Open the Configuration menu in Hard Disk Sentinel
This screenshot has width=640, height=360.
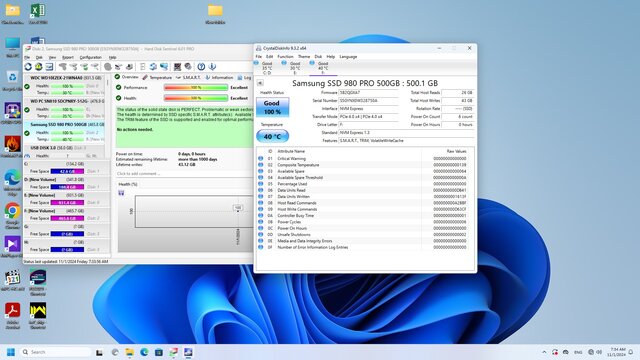tap(91, 58)
